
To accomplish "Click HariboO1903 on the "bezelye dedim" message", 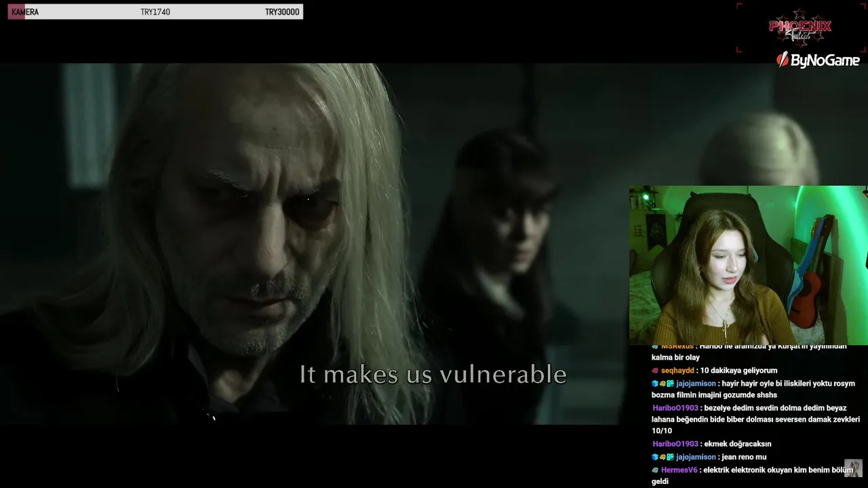I will point(675,408).
